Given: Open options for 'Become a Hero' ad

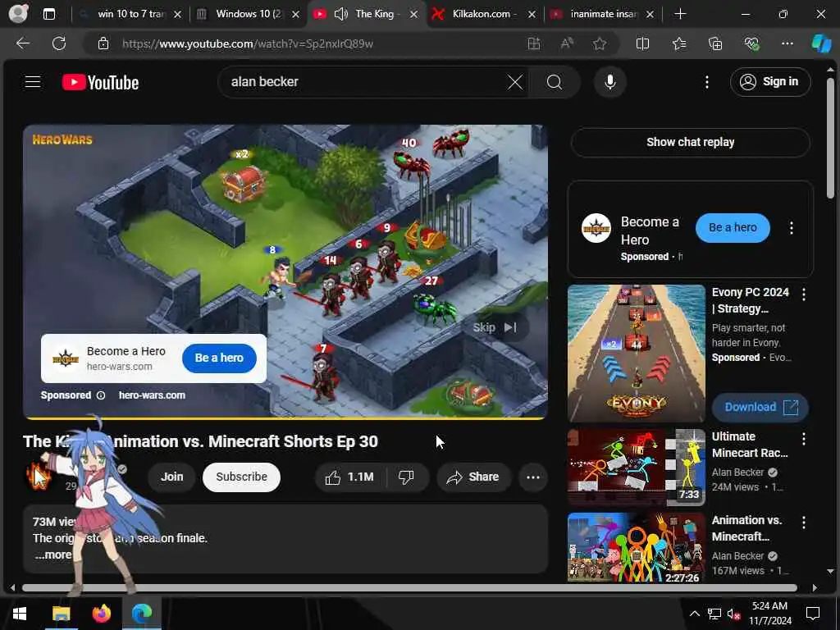Looking at the screenshot, I should click(792, 228).
